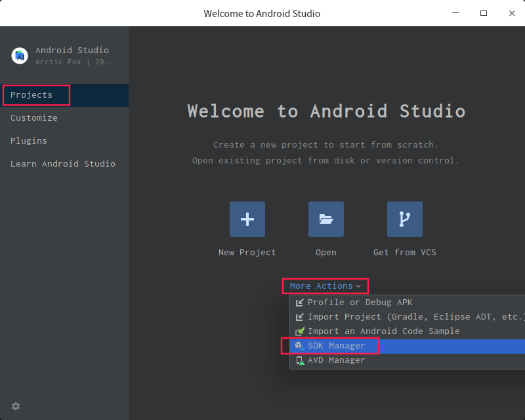Open the Plugins tab

29,141
